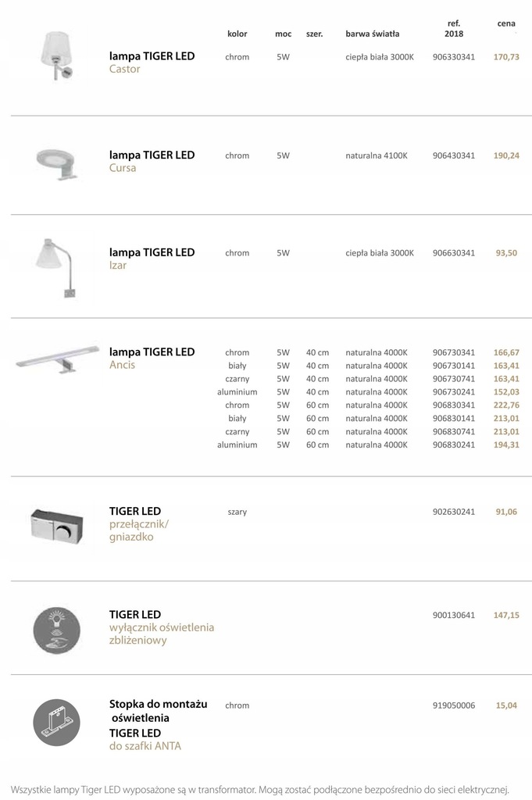Click the 'cena' column header
The height and width of the screenshot is (800, 532).
[506, 23]
